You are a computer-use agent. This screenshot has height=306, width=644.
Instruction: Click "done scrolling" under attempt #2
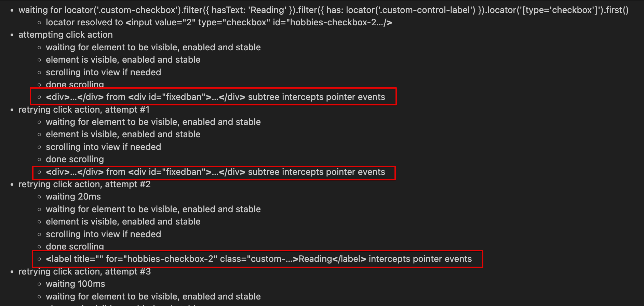[x=75, y=246]
